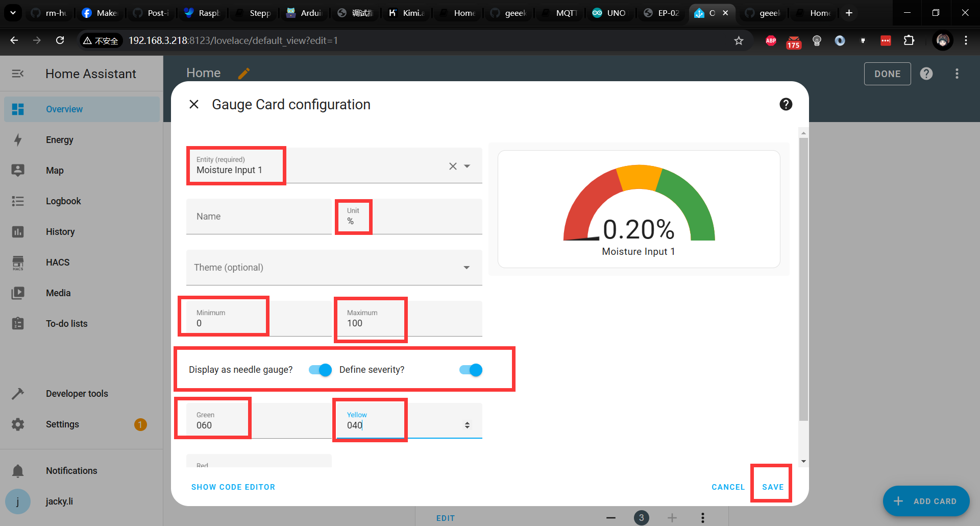Click the To-do lists clipboard icon
980x526 pixels.
[x=18, y=324]
